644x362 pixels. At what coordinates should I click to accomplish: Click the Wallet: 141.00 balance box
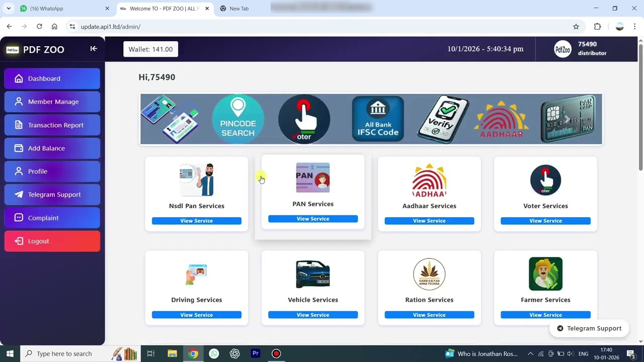coord(150,49)
